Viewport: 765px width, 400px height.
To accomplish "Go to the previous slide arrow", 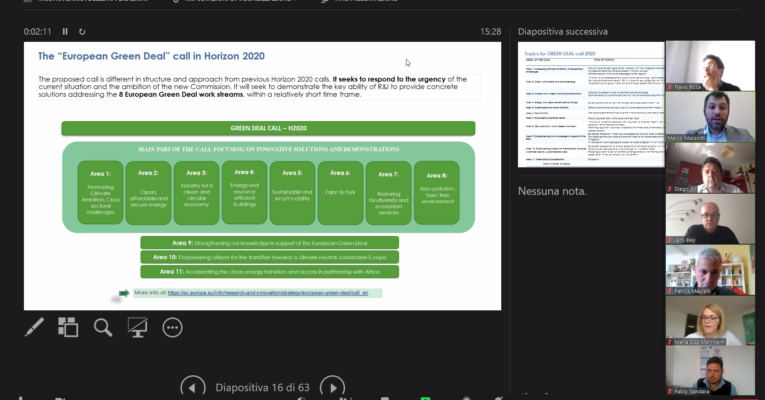I will click(193, 387).
